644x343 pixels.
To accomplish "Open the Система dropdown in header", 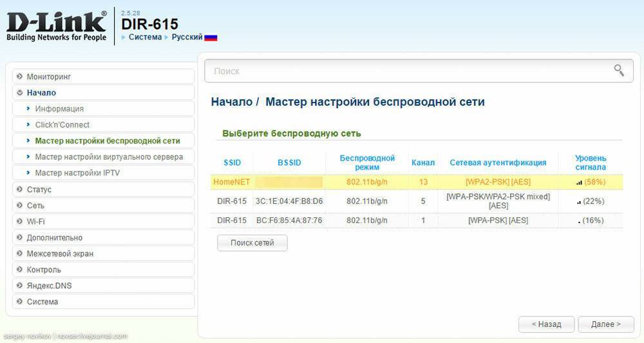I will (x=145, y=37).
